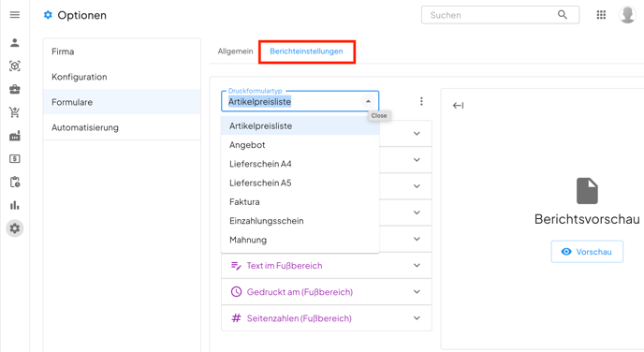Open the shopping cart sidebar icon
Viewport: 644px width, 352px height.
click(15, 112)
